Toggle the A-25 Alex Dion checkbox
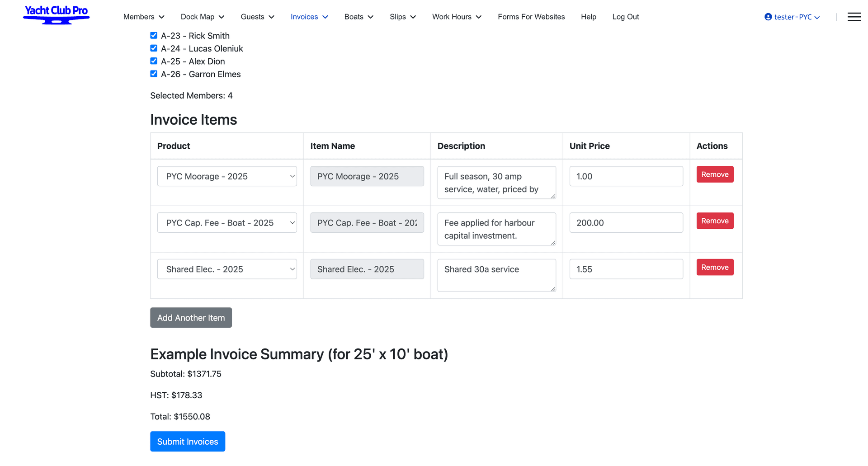The height and width of the screenshot is (466, 868). tap(154, 61)
